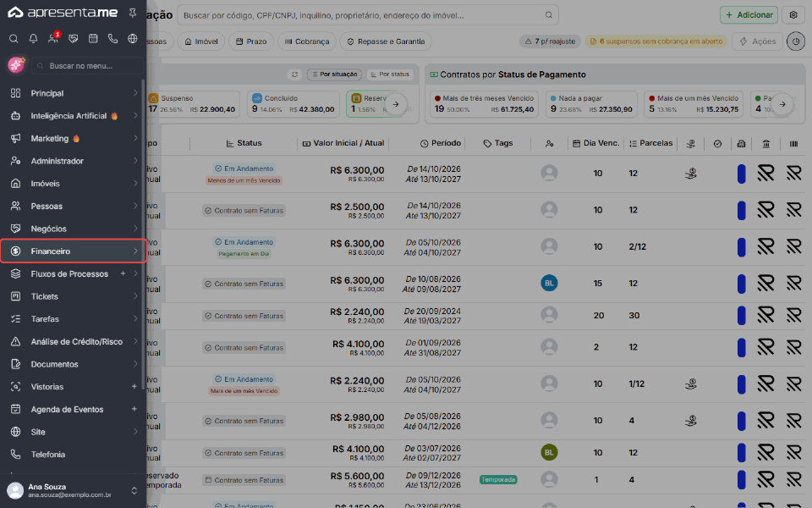Click the barcode column header icon
812x508 pixels.
coord(793,144)
